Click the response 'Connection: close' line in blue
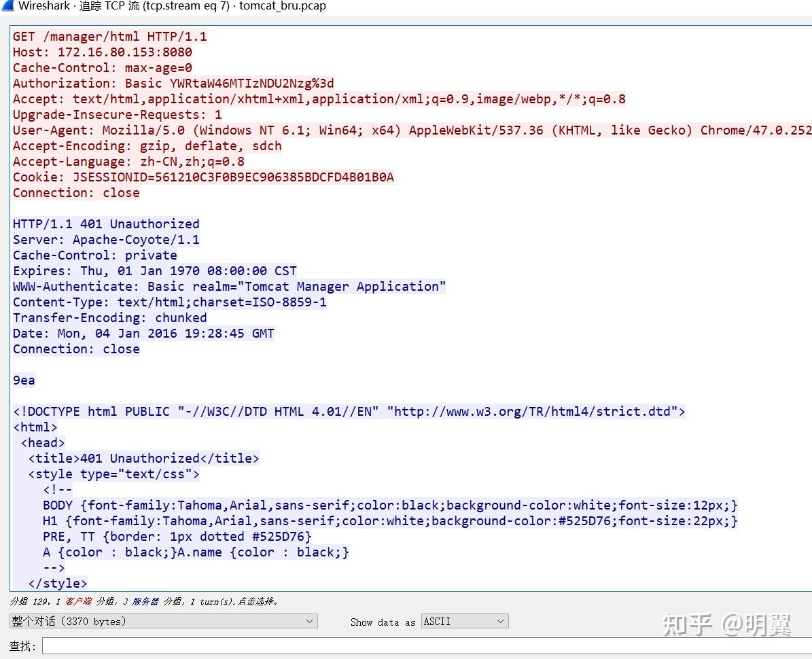The height and width of the screenshot is (659, 812). point(76,349)
